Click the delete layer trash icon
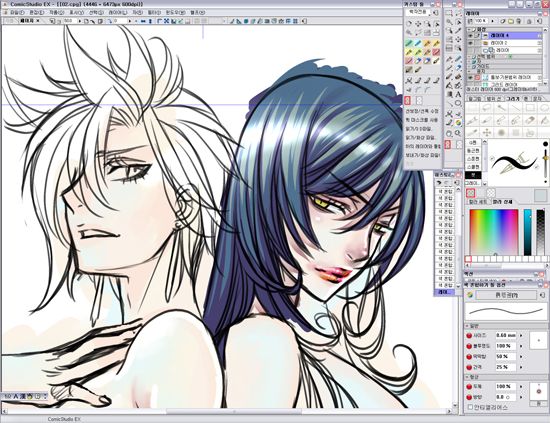The height and width of the screenshot is (423, 550). pyautogui.click(x=518, y=21)
